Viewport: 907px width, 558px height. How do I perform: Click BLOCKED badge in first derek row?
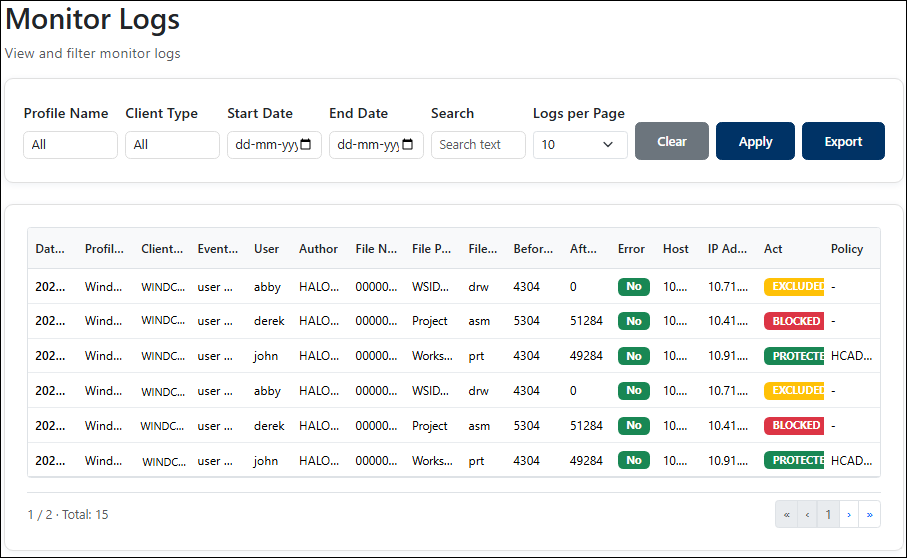coord(794,321)
